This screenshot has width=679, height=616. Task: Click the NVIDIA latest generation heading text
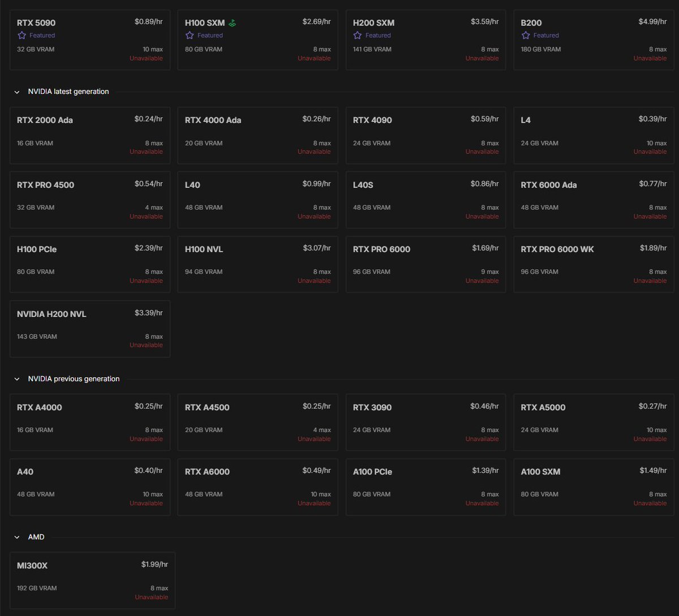(68, 92)
